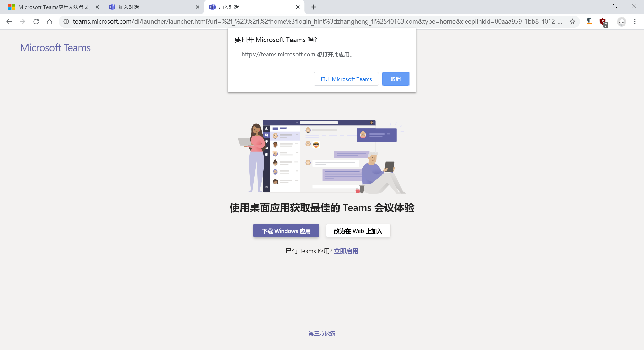
Task: Open the user profile avatar
Action: coord(622,22)
